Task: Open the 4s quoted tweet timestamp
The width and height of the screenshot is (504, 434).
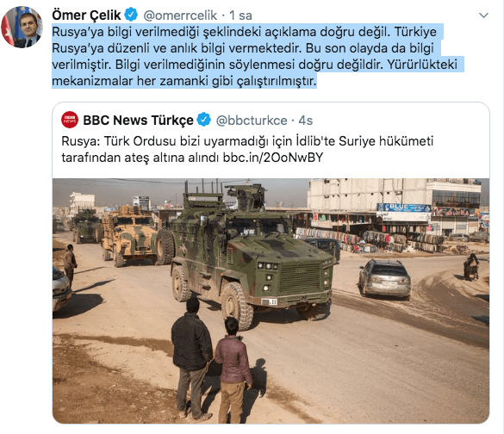Action: tap(305, 121)
